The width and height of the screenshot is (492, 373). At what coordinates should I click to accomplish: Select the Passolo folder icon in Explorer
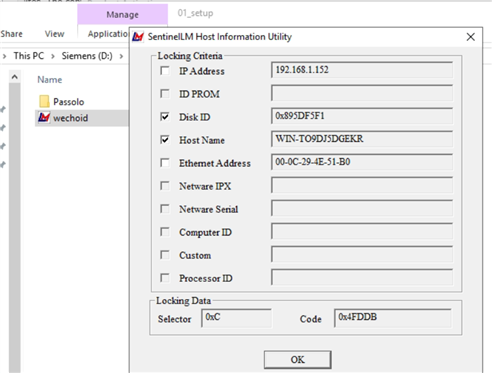tap(44, 101)
